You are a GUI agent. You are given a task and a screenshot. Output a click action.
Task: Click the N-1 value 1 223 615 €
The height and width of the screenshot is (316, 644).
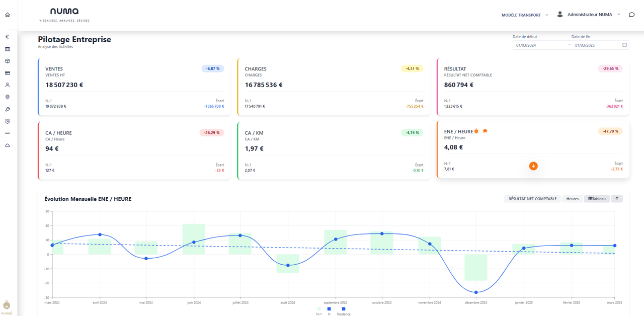click(x=453, y=106)
